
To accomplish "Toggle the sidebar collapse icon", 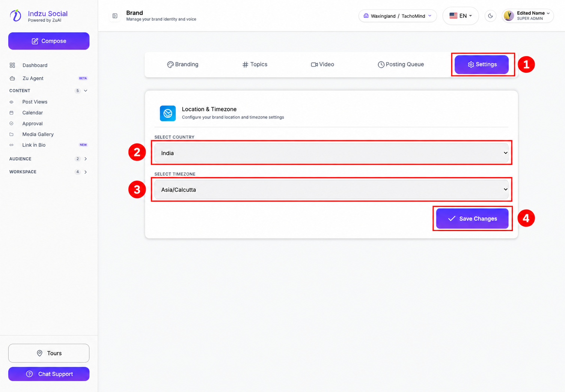I will 115,16.
